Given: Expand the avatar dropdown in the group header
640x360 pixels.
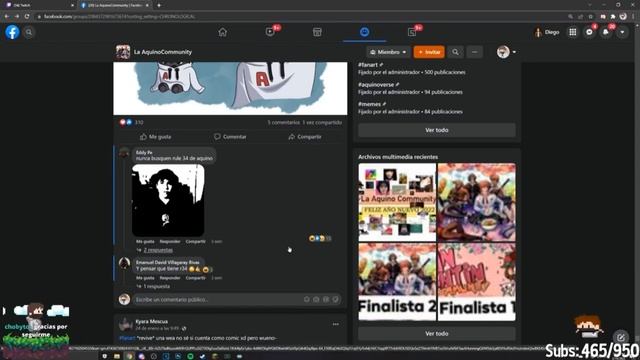Looking at the screenshot, I should [x=507, y=52].
